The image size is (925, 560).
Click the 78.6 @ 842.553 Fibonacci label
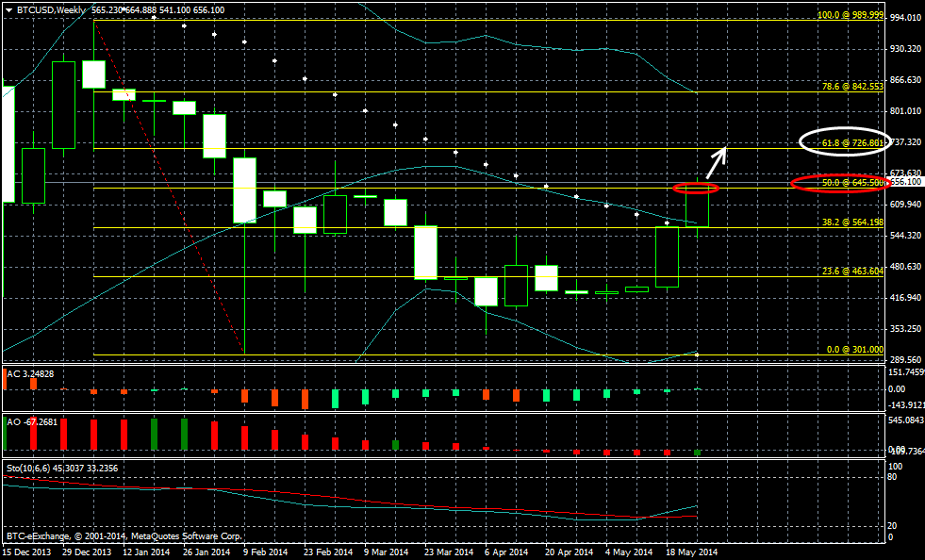click(850, 86)
